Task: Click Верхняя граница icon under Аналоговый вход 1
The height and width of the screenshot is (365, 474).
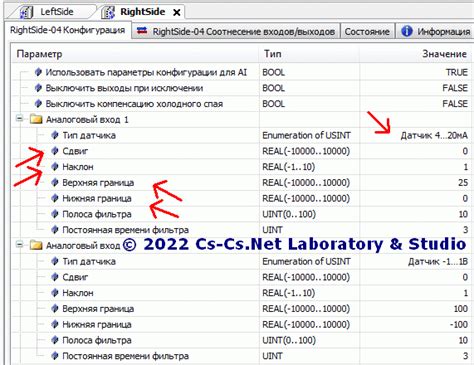Action: (x=55, y=182)
